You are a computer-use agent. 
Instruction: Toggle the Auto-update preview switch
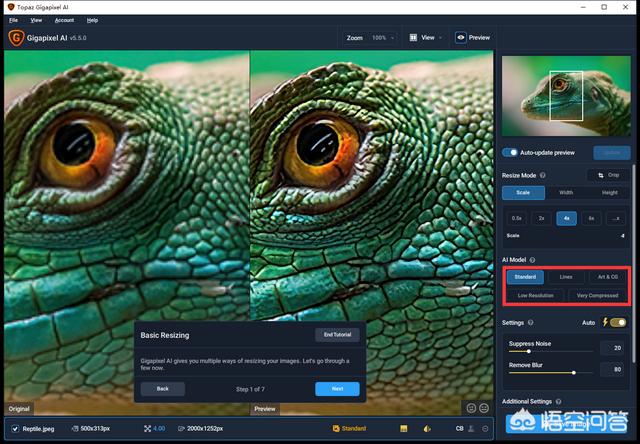coord(510,153)
